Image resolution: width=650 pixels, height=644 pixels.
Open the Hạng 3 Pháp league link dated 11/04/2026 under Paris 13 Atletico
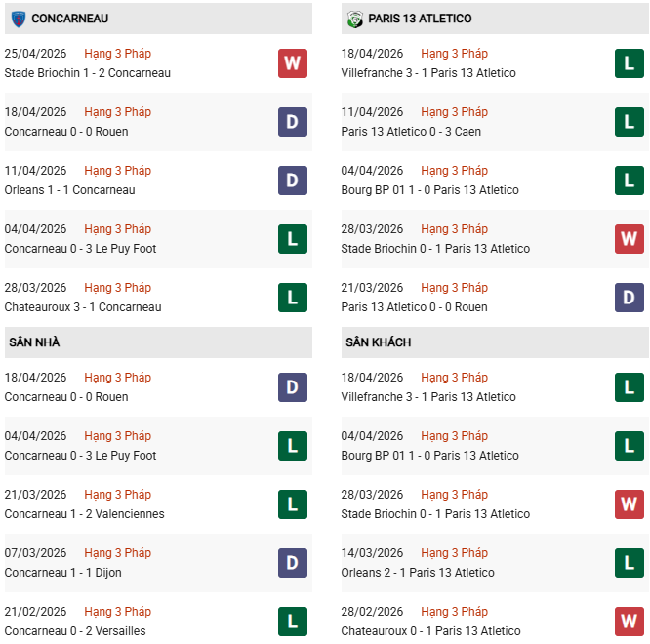click(x=455, y=112)
